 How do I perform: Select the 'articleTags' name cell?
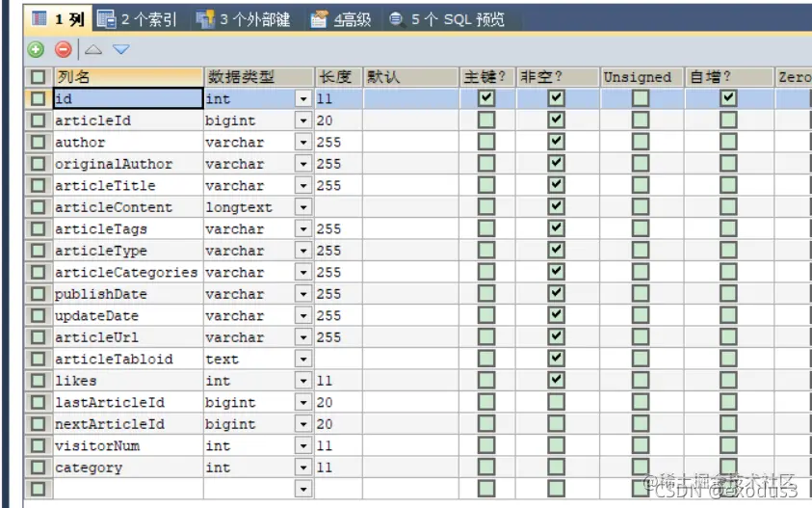(x=128, y=229)
